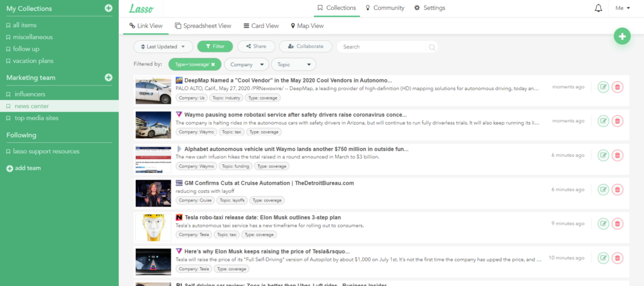This screenshot has height=286, width=644.
Task: Open the GM Cruise article thumbnail
Action: 153,193
